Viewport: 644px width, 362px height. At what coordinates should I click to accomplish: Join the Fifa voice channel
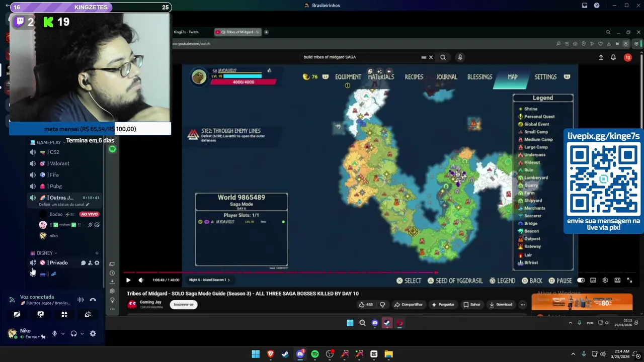pyautogui.click(x=64, y=175)
